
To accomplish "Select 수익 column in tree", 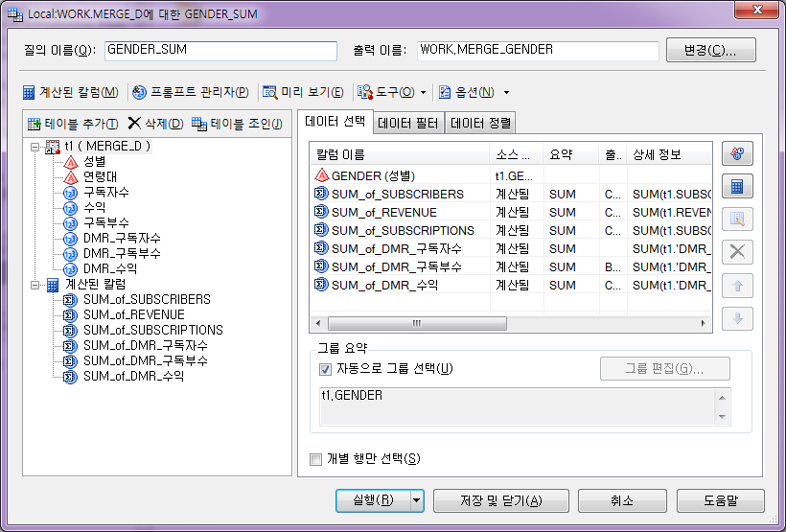I will 94,207.
